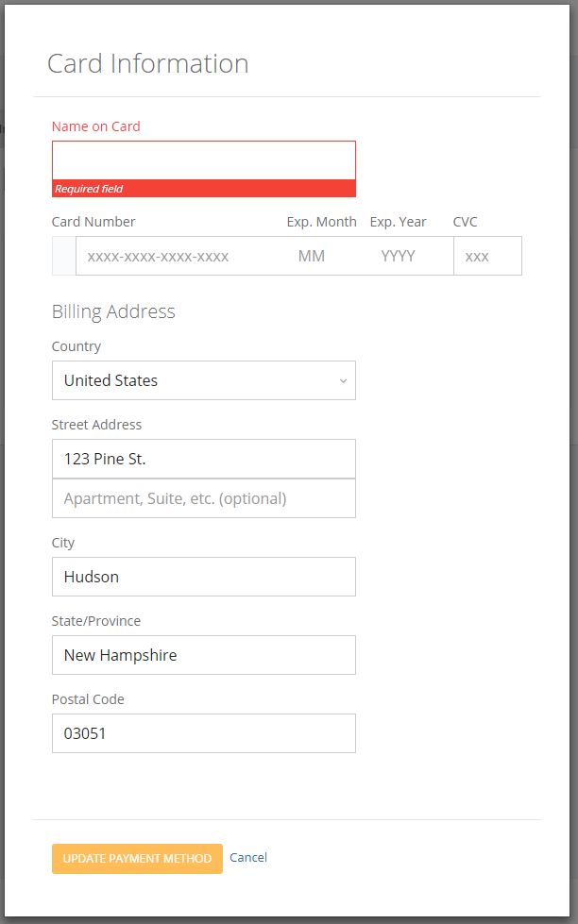
Task: Focus the CVC input box
Action: 487,256
